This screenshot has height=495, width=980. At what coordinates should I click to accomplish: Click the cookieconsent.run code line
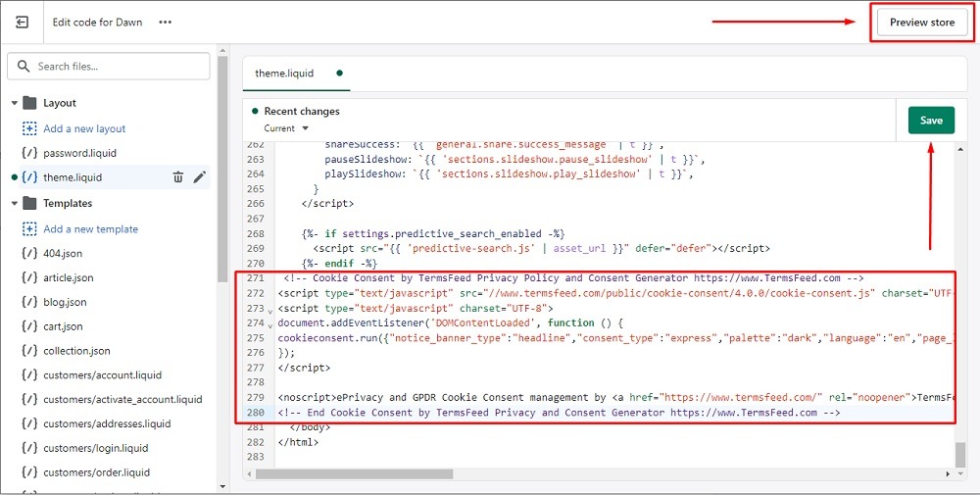[616, 338]
